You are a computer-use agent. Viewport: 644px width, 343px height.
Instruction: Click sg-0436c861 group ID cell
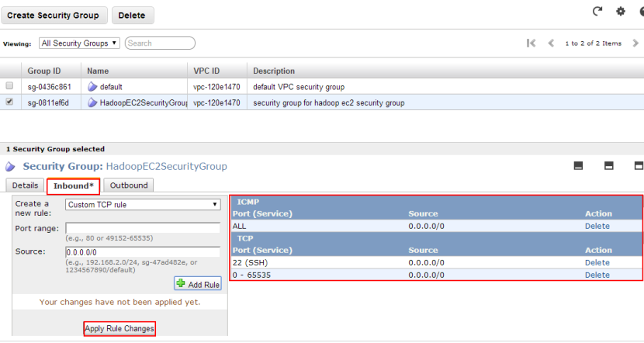(x=50, y=87)
